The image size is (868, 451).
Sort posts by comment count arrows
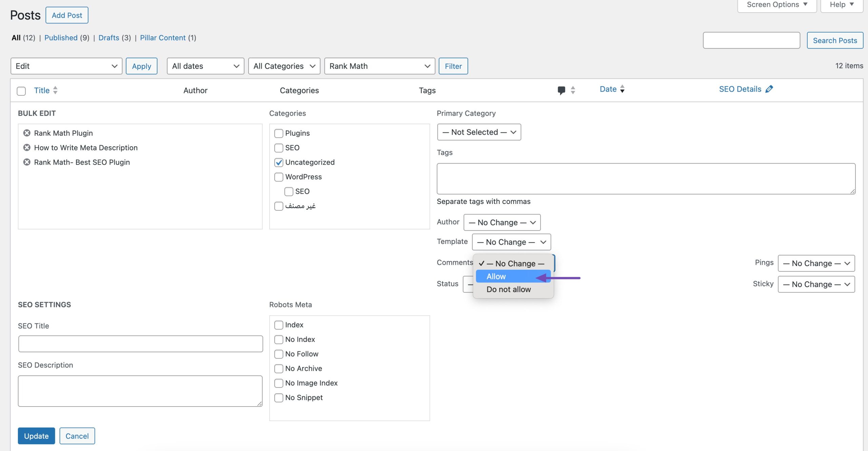point(573,90)
